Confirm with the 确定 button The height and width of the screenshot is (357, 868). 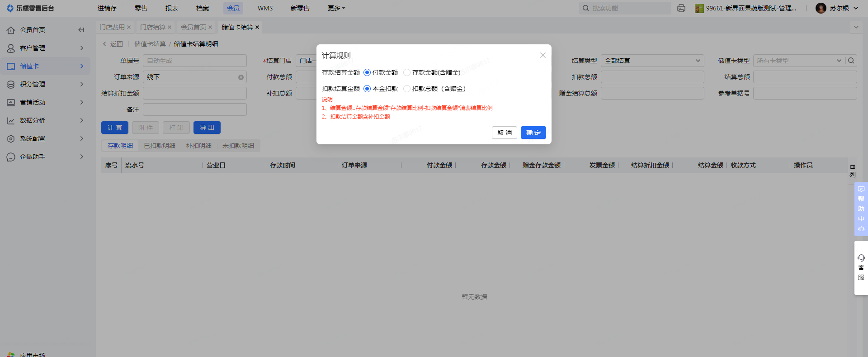coord(533,133)
